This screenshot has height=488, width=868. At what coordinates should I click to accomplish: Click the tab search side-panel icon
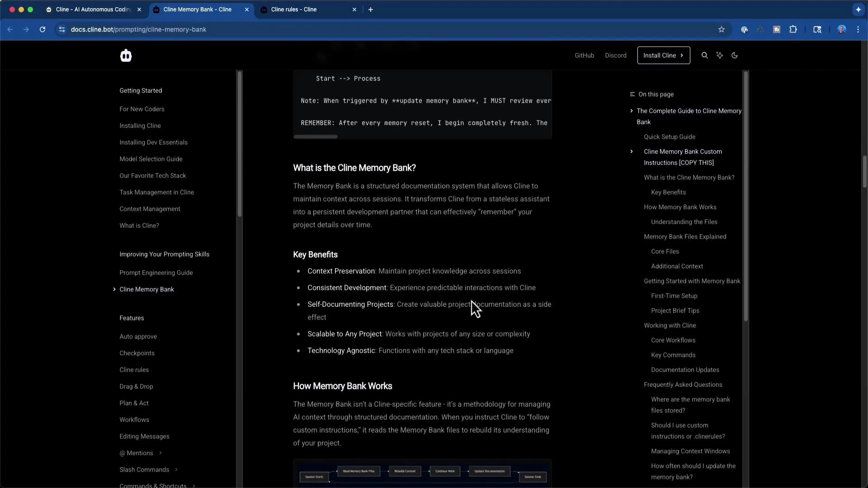pyautogui.click(x=817, y=29)
